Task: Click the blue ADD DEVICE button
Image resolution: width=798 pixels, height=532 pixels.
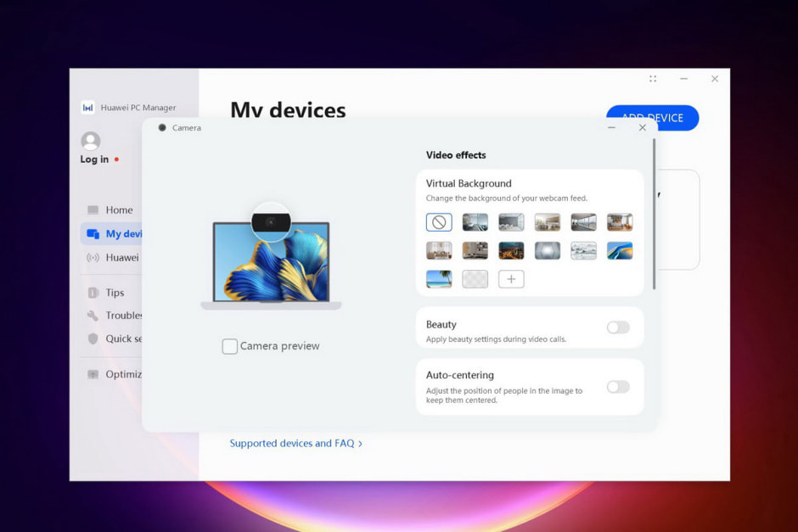Action: (x=652, y=118)
